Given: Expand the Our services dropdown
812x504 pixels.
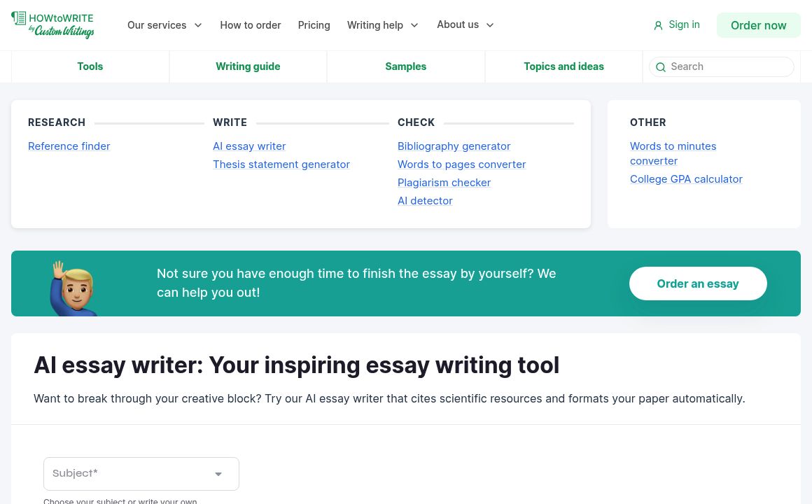Looking at the screenshot, I should click(164, 25).
